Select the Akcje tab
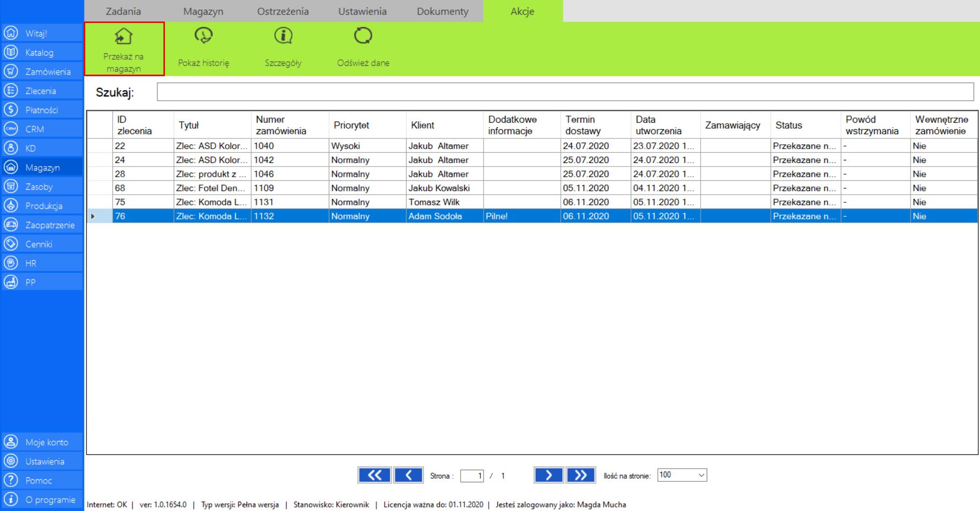The image size is (980, 511). tap(522, 11)
